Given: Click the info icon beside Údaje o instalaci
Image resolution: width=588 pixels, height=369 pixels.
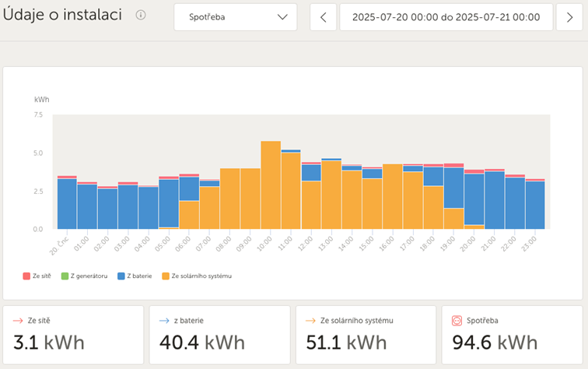Looking at the screenshot, I should pyautogui.click(x=141, y=15).
